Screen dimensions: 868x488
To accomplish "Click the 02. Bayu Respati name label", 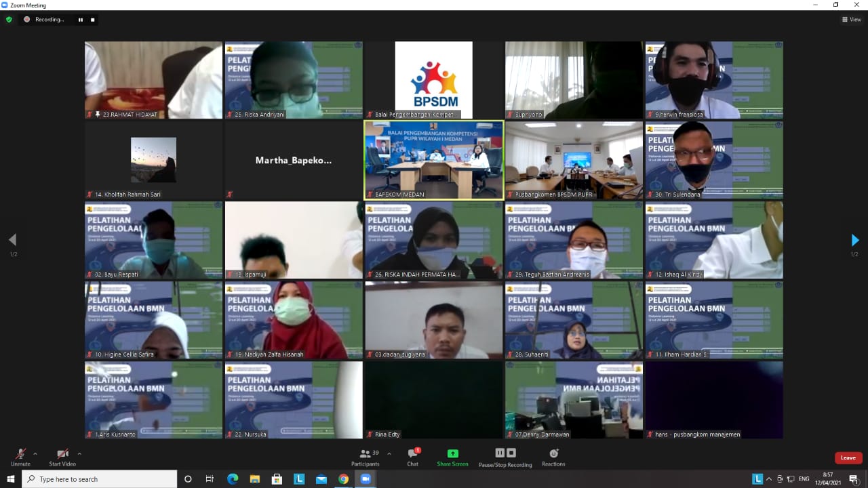I will point(116,274).
